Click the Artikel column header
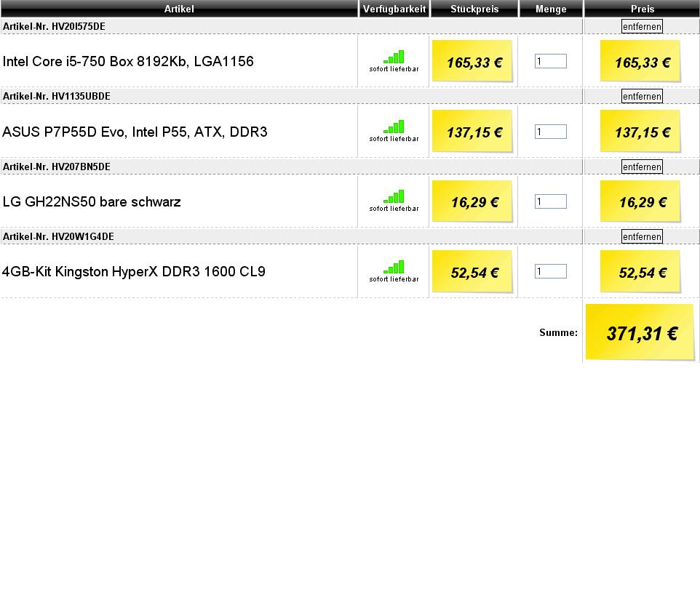 tap(179, 9)
